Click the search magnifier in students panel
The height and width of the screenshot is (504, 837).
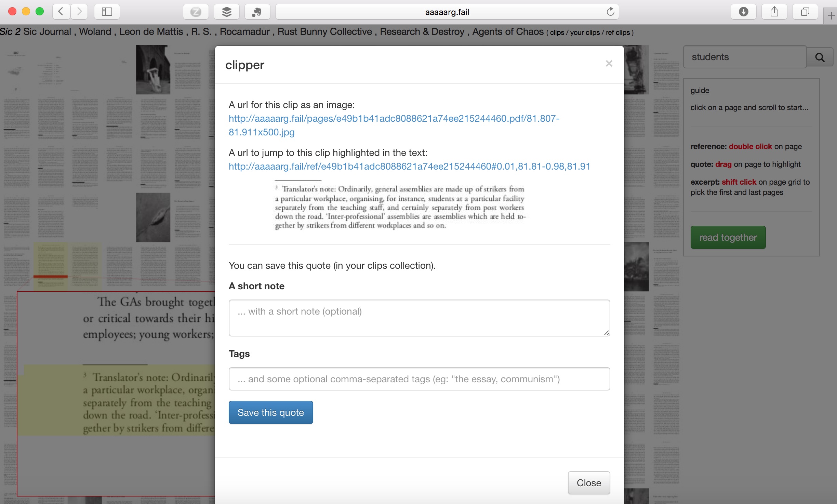tap(820, 57)
